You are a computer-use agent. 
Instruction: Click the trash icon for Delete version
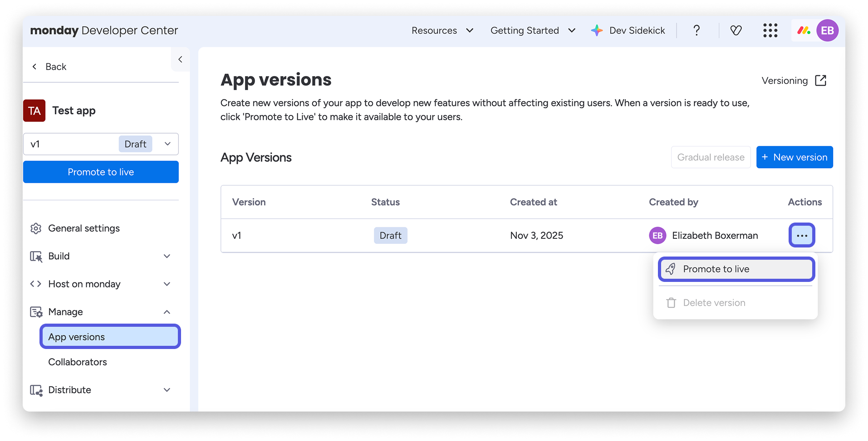(671, 303)
